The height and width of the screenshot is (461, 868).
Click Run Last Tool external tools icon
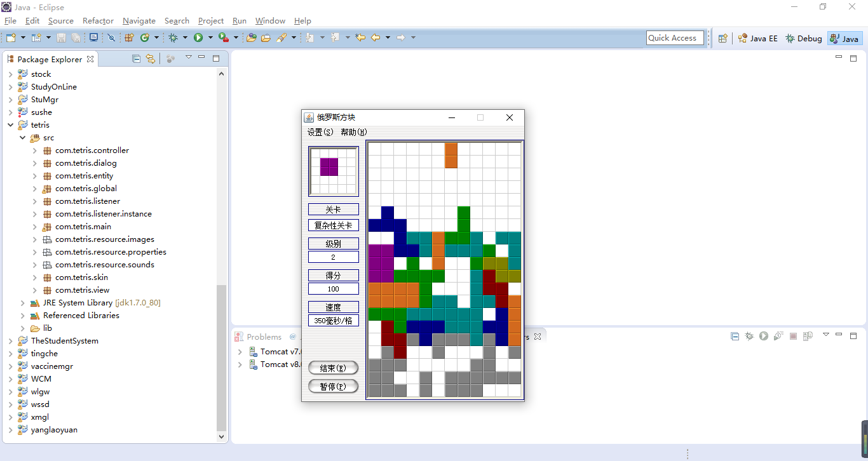click(224, 38)
